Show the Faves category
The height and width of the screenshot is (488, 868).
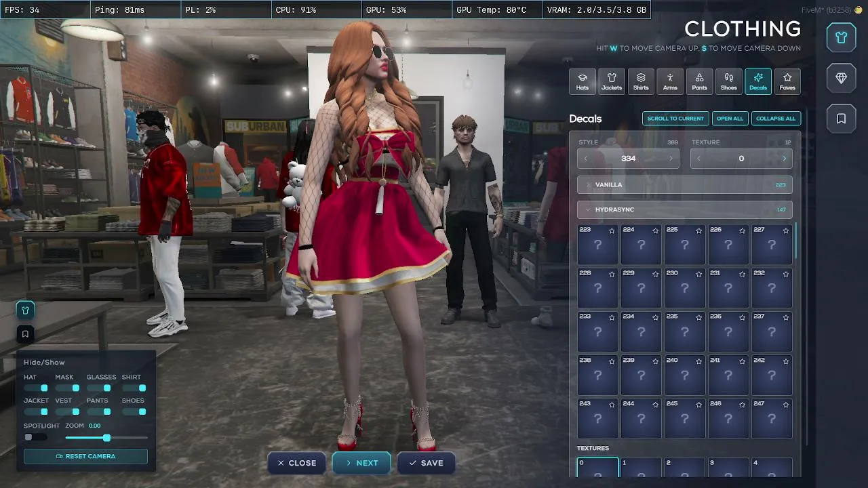tap(787, 81)
